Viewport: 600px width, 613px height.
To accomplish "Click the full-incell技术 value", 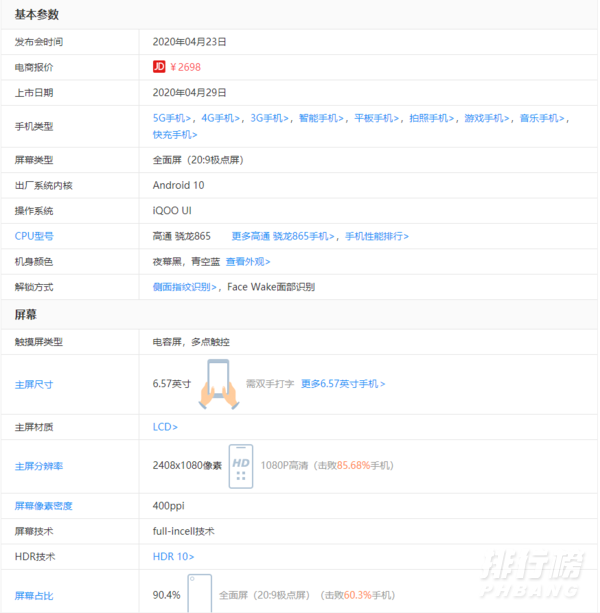I will (184, 531).
